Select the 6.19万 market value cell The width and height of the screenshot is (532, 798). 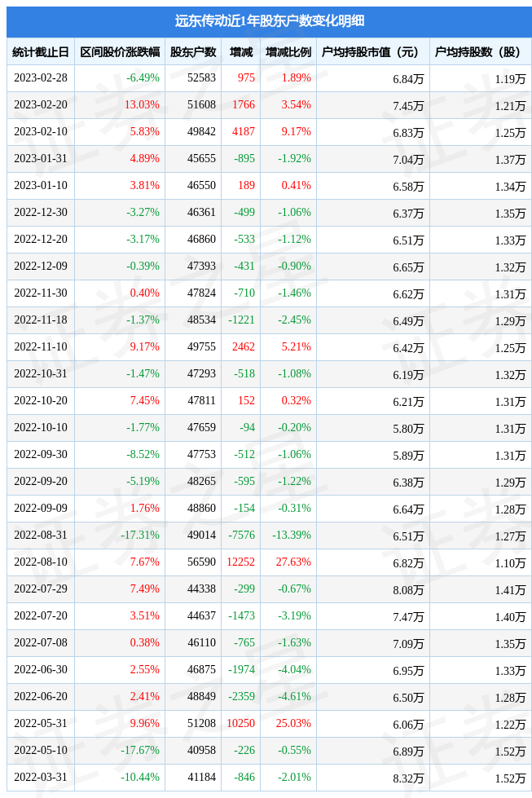408,376
